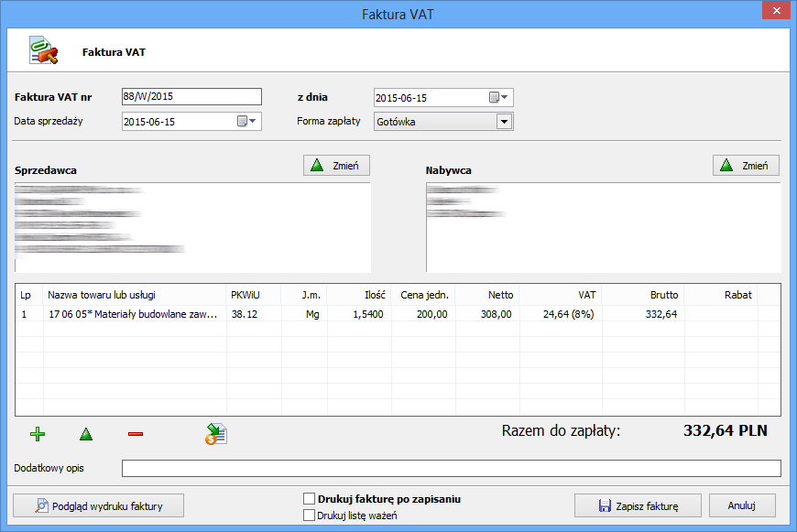This screenshot has width=797, height=532.
Task: Click the import document icon below the table
Action: pyautogui.click(x=216, y=434)
